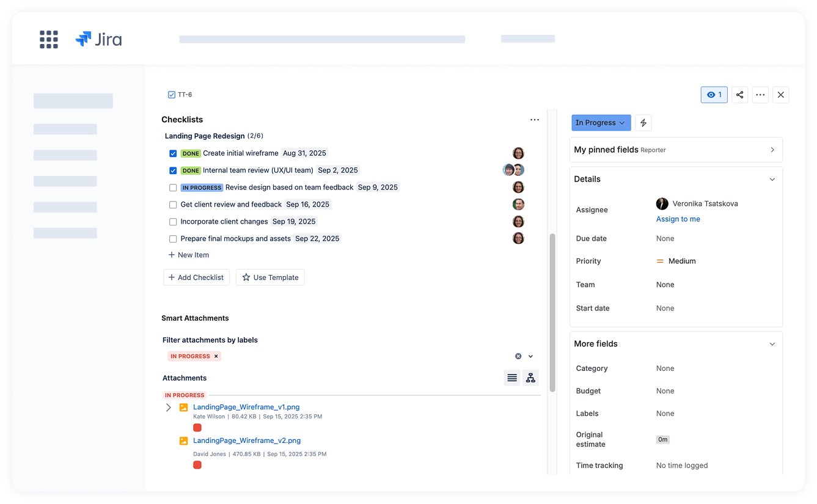Uncheck Create initial wireframe item
This screenshot has width=817, height=504.
click(x=173, y=153)
